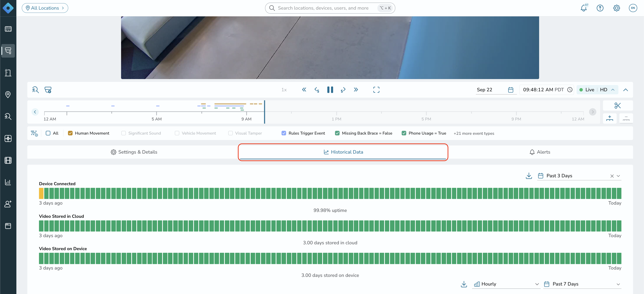This screenshot has height=294, width=644.
Task: Click add camera icon in player toolbar
Action: (48, 90)
